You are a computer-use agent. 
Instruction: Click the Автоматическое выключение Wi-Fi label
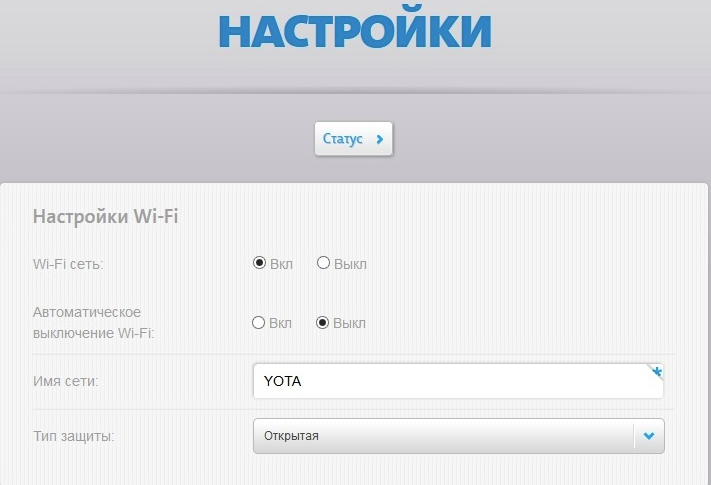tap(93, 322)
